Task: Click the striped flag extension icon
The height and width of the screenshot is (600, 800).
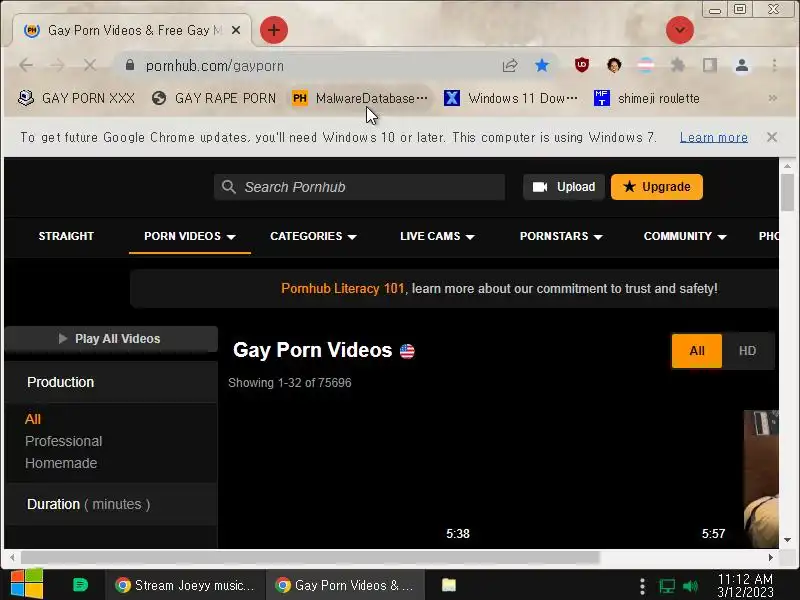Action: (646, 65)
